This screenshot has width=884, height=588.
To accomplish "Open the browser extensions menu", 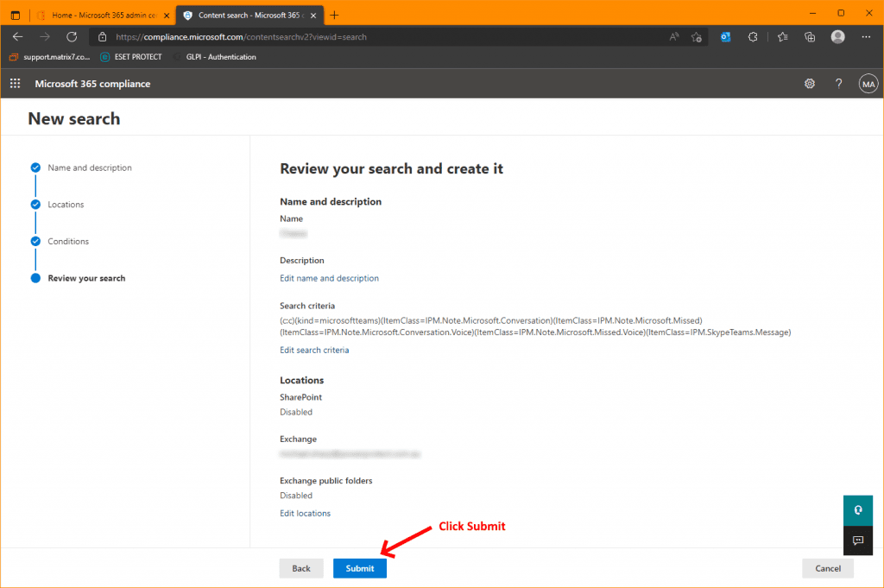I will pos(753,37).
